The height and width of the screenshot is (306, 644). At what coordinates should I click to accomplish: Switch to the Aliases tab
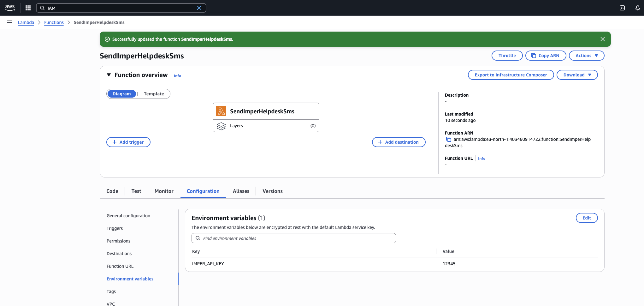[241, 191]
